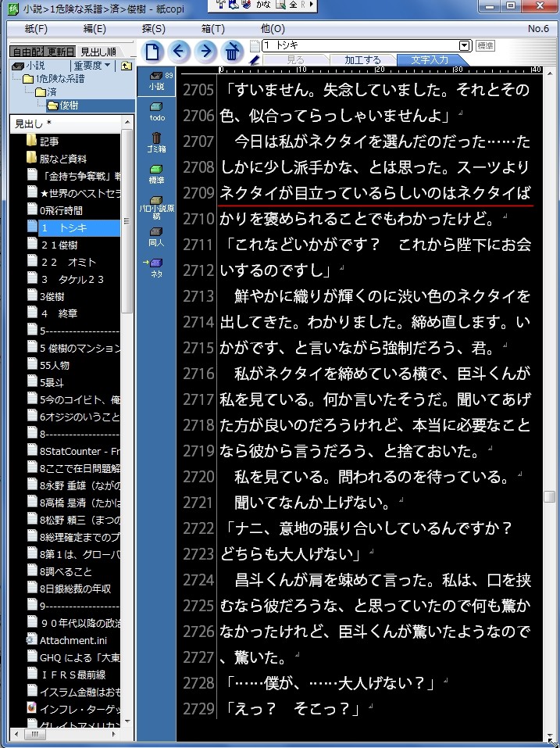Click the pen edit icon beside the tabs
The height and width of the screenshot is (748, 560).
(255, 61)
